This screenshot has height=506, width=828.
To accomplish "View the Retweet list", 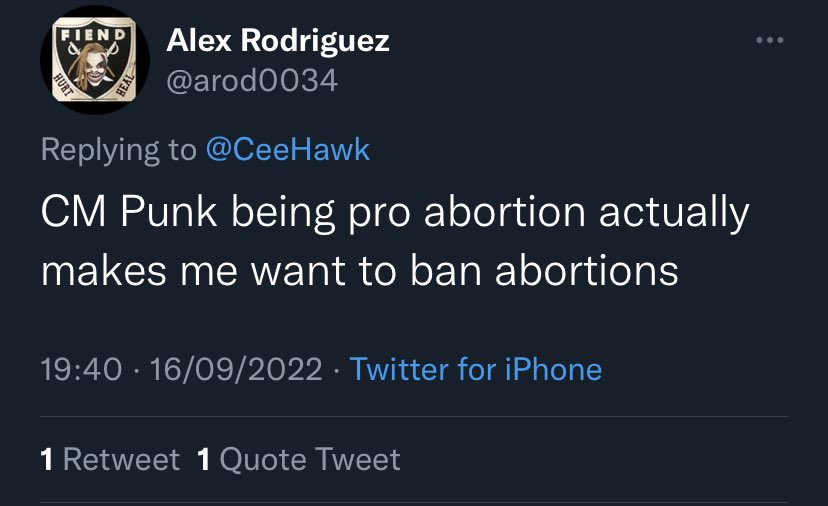I will [121, 459].
